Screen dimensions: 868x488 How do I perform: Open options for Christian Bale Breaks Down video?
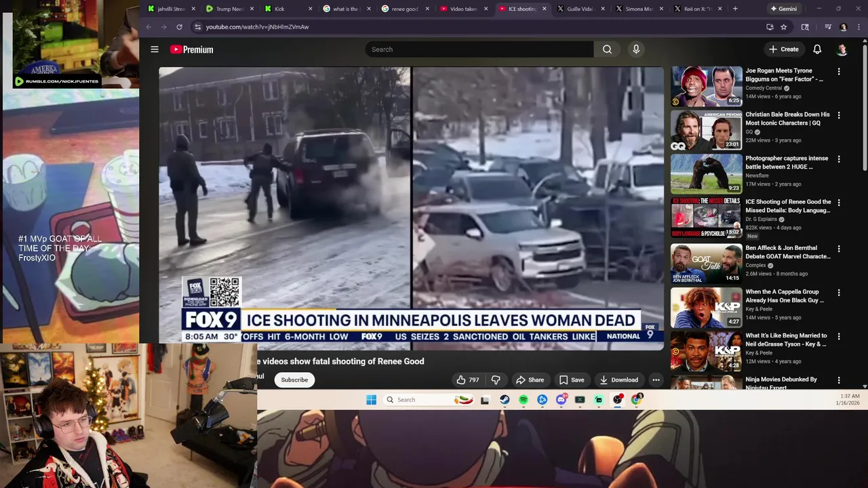[x=839, y=115]
